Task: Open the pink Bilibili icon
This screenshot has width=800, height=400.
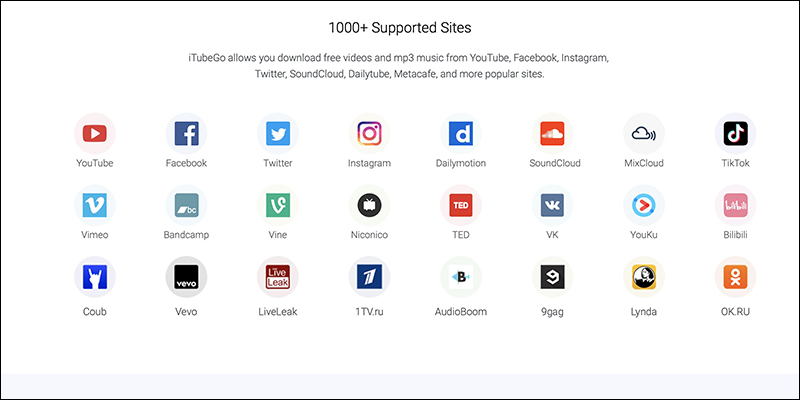Action: (735, 205)
